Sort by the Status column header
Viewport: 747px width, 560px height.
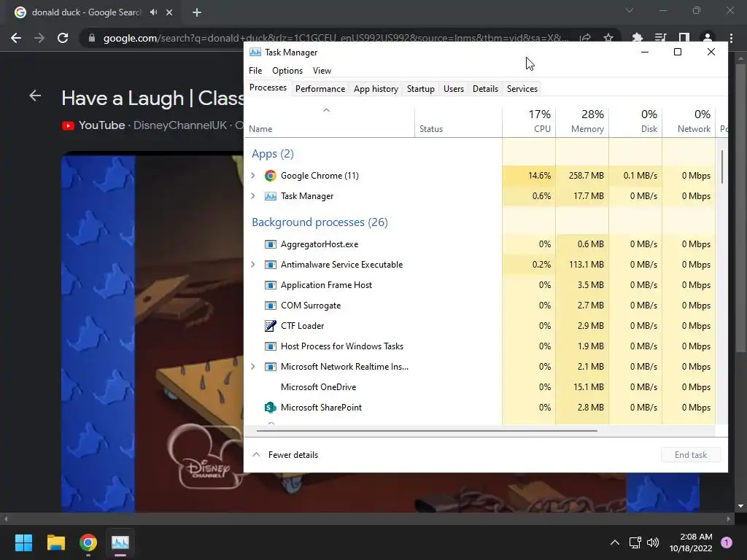458,121
